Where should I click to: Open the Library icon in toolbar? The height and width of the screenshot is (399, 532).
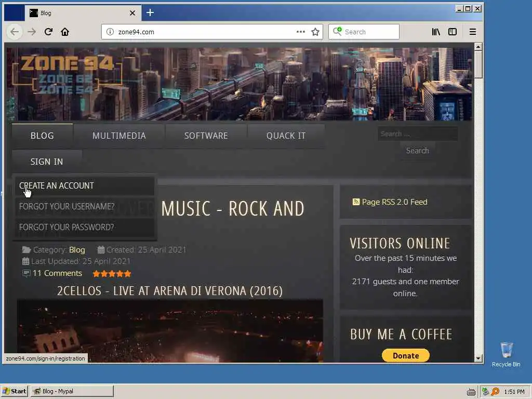click(436, 32)
